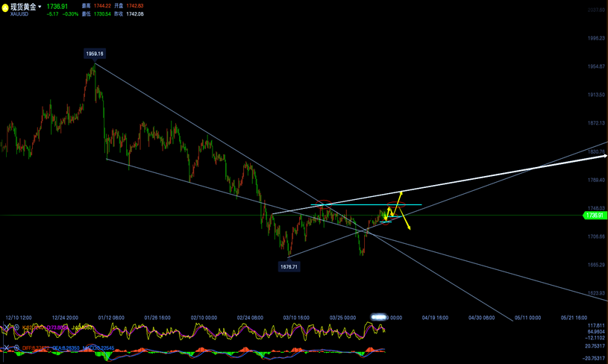Click the 1959.16 high price label
608x364 pixels.
pos(95,54)
